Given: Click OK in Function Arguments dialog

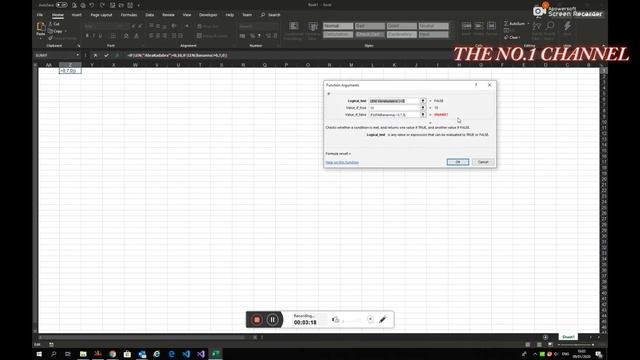Looking at the screenshot, I should click(x=458, y=162).
